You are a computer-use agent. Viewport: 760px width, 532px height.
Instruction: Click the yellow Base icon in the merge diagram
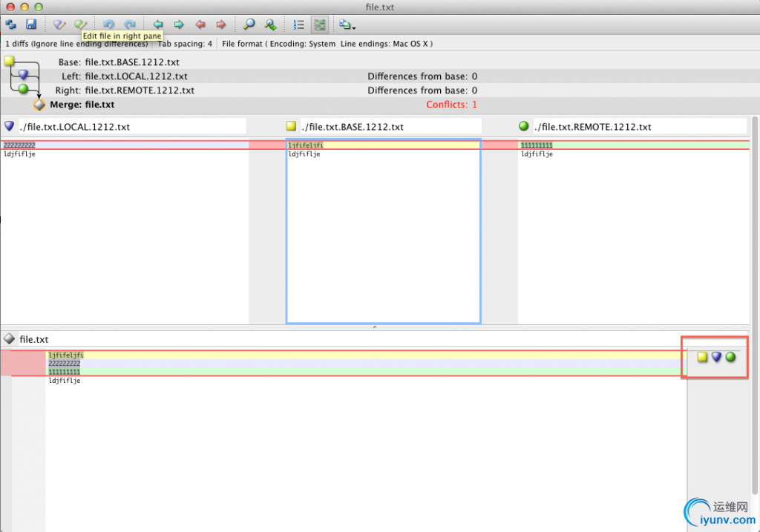tap(9, 61)
